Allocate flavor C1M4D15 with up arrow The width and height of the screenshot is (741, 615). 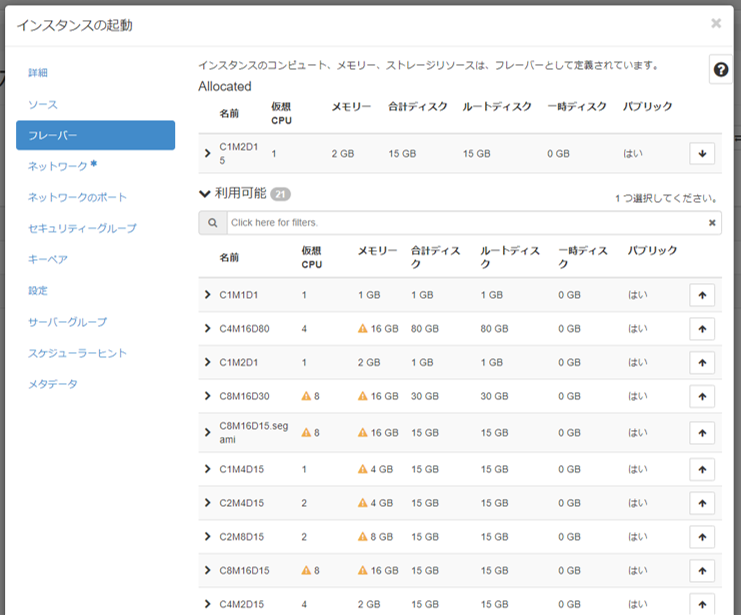[702, 469]
